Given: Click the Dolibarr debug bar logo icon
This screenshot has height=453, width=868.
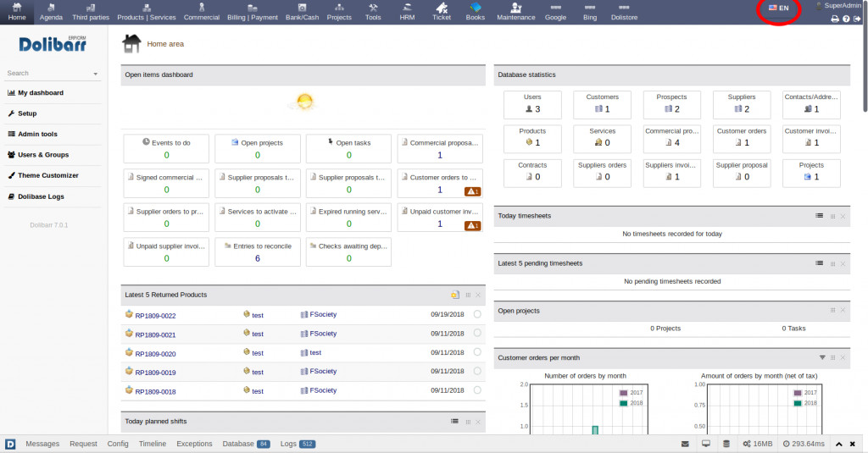Looking at the screenshot, I should coord(10,444).
